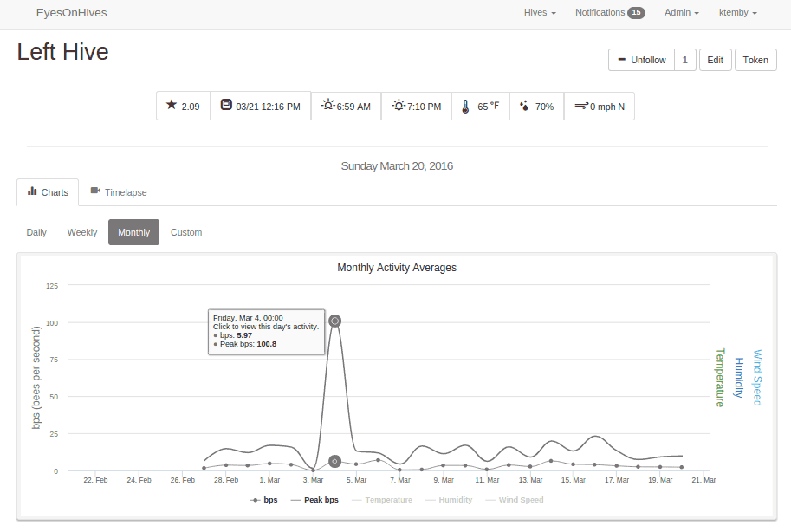
Task: Open the ktemby user dropdown
Action: point(738,13)
